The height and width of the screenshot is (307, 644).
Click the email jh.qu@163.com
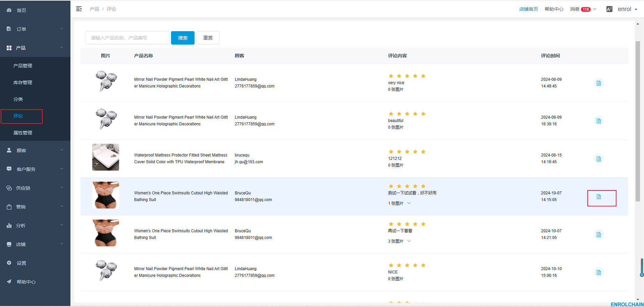(x=249, y=162)
